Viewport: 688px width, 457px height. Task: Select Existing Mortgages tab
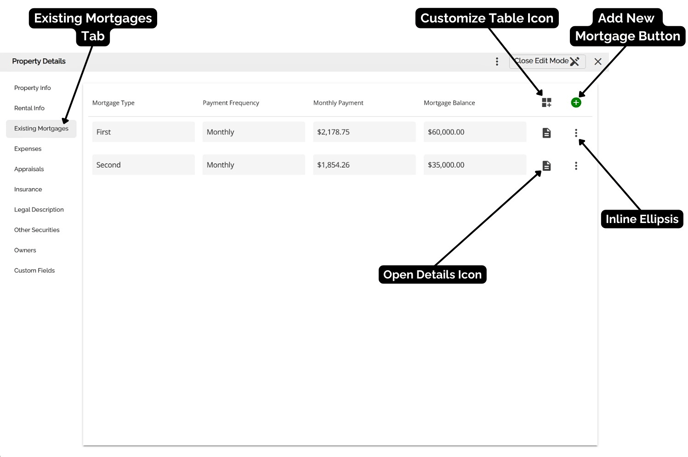pyautogui.click(x=41, y=129)
